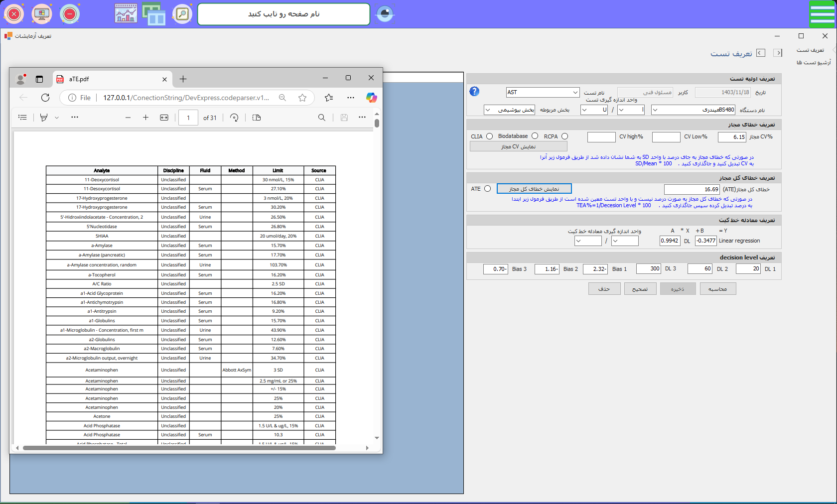Click the حذف delete button
837x504 pixels.
pyautogui.click(x=604, y=289)
